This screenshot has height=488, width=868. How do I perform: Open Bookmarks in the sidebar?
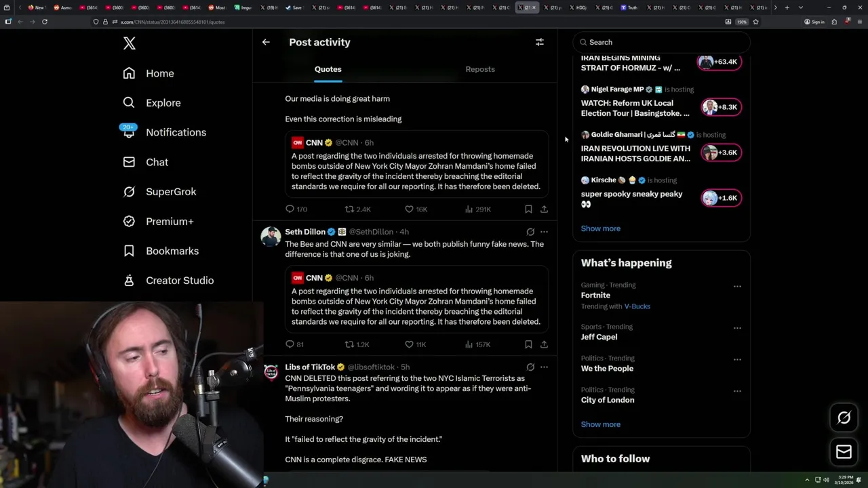pyautogui.click(x=161, y=251)
